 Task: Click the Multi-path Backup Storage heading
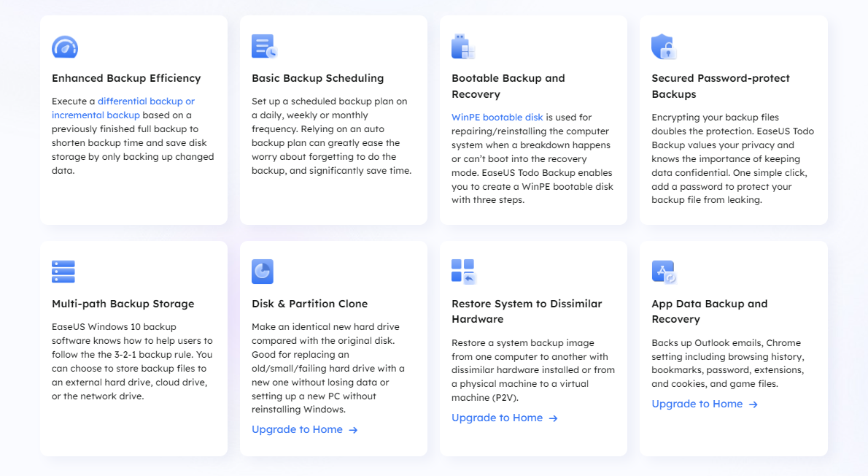(123, 304)
